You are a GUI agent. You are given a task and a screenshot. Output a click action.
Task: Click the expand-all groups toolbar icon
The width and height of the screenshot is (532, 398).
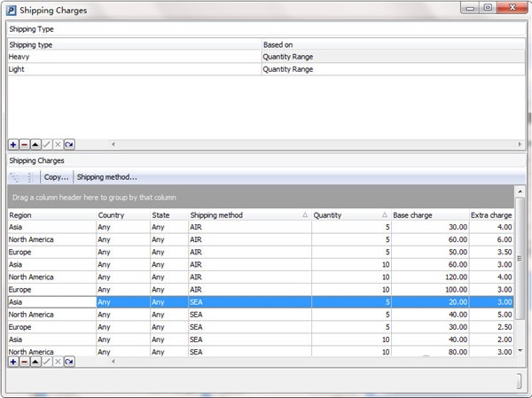(x=15, y=177)
